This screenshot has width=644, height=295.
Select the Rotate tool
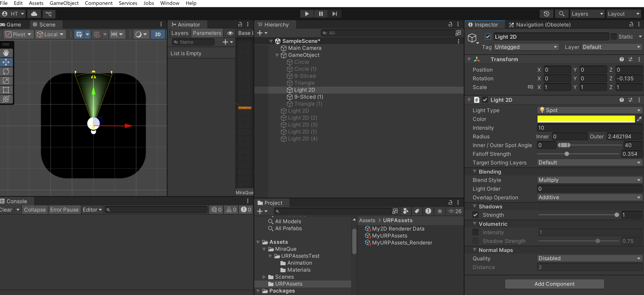(x=6, y=71)
